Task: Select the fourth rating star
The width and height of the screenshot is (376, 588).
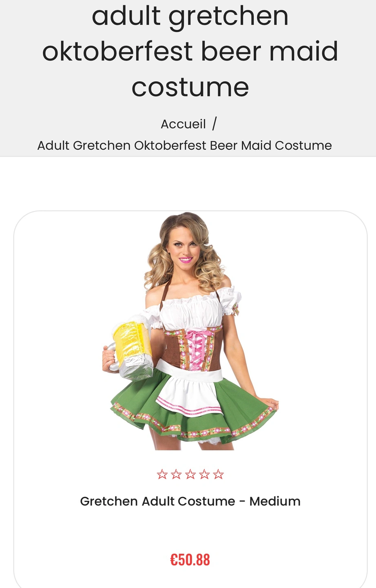Action: pos(204,474)
